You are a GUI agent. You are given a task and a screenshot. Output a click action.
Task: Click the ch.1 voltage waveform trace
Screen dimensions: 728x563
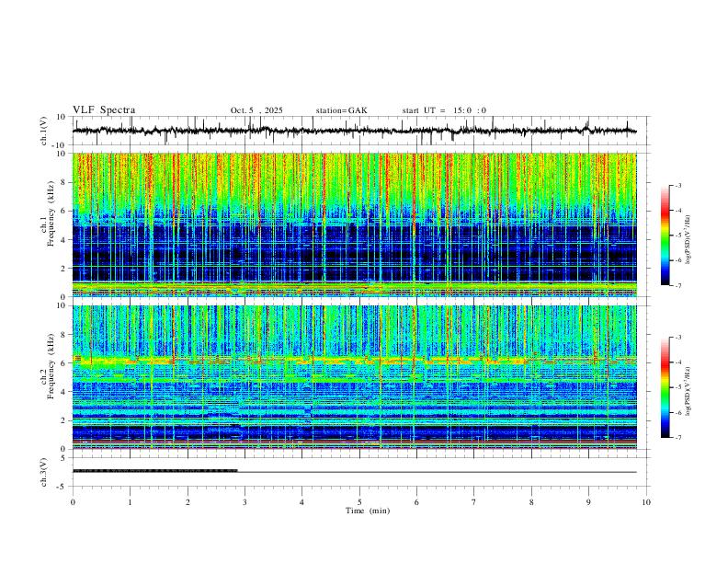click(x=354, y=131)
